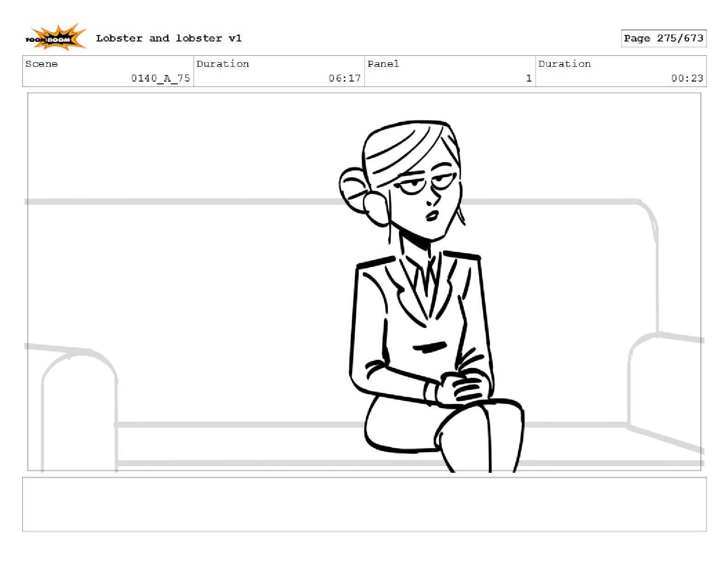The width and height of the screenshot is (728, 564).
Task: Click the storyboard panel drawing of the woman
Action: coord(364,282)
